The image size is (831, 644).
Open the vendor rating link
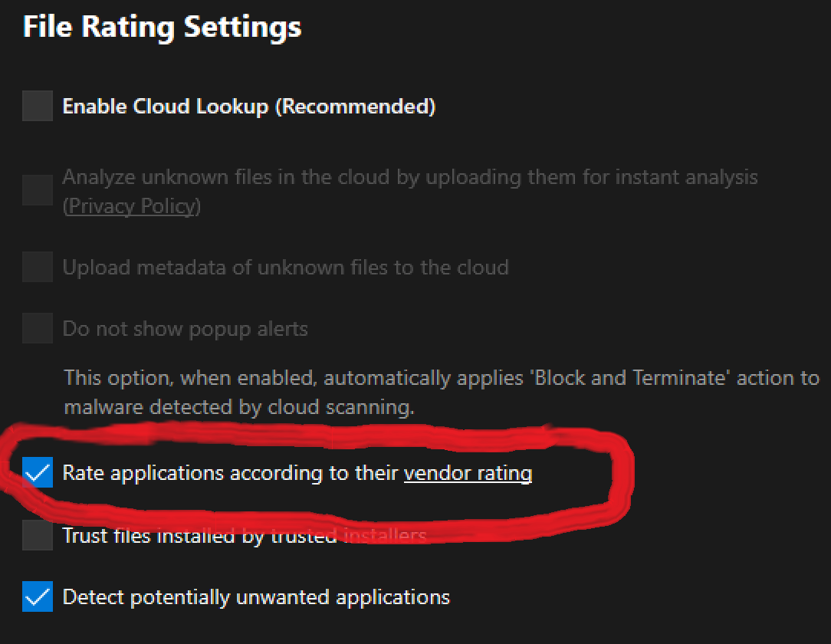[468, 473]
